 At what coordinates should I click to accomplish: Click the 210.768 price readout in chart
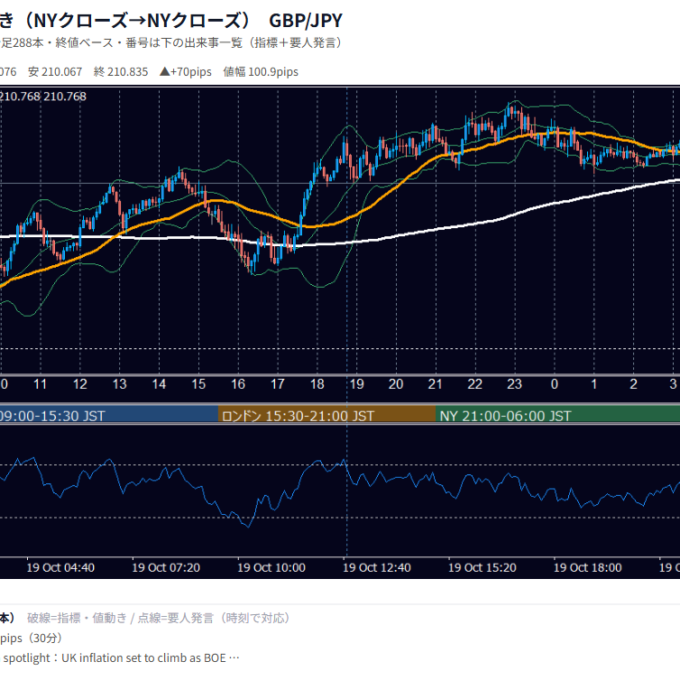[x=65, y=96]
